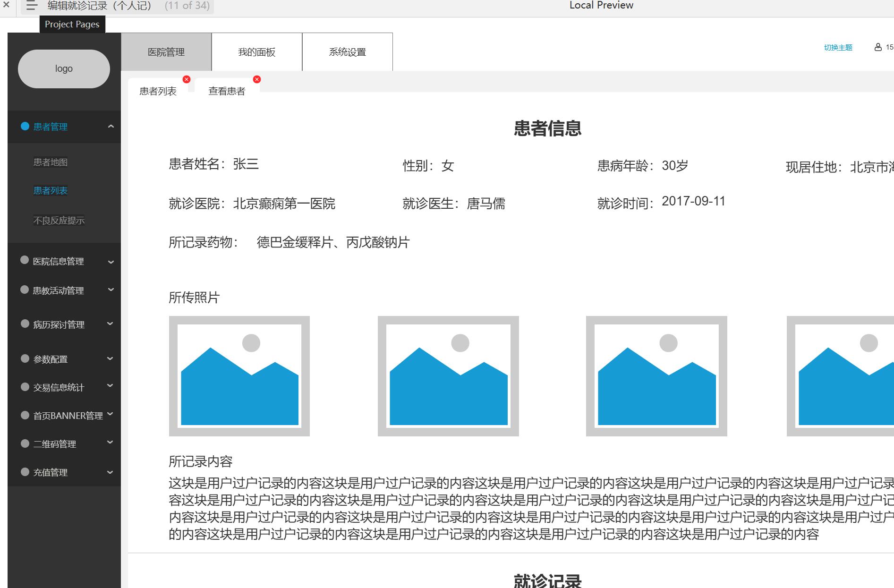Open 患者列表 in the sidebar

51,191
